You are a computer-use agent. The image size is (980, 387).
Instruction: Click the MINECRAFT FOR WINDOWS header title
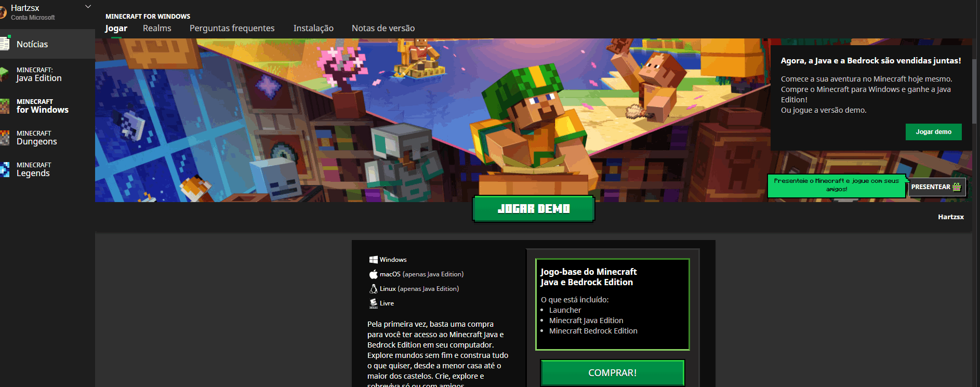tap(148, 17)
